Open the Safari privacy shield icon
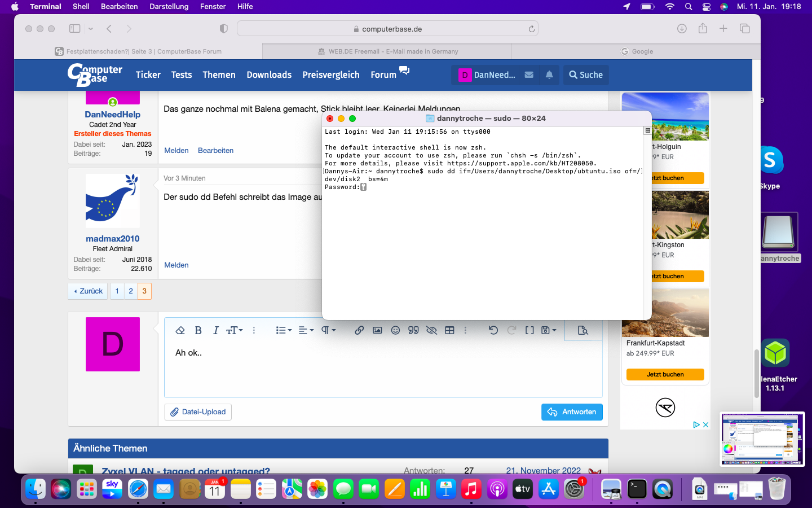Viewport: 812px width, 508px height. pos(224,29)
